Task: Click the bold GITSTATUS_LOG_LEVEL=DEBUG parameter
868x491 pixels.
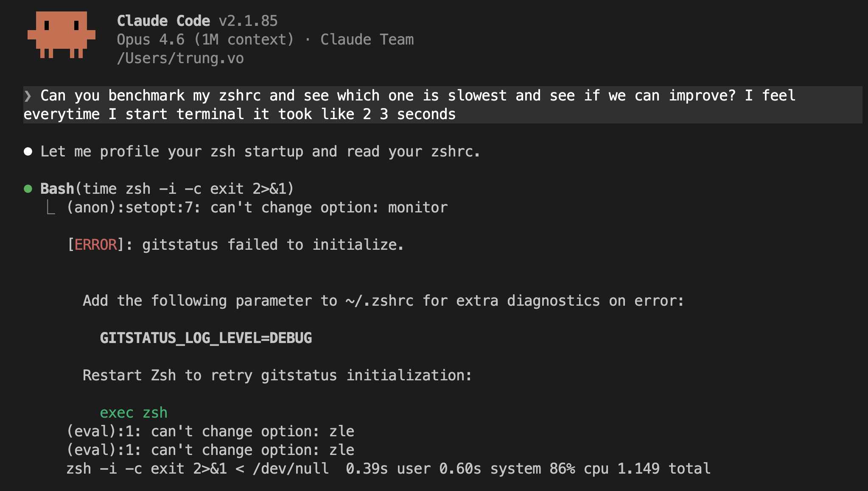Action: [x=206, y=338]
